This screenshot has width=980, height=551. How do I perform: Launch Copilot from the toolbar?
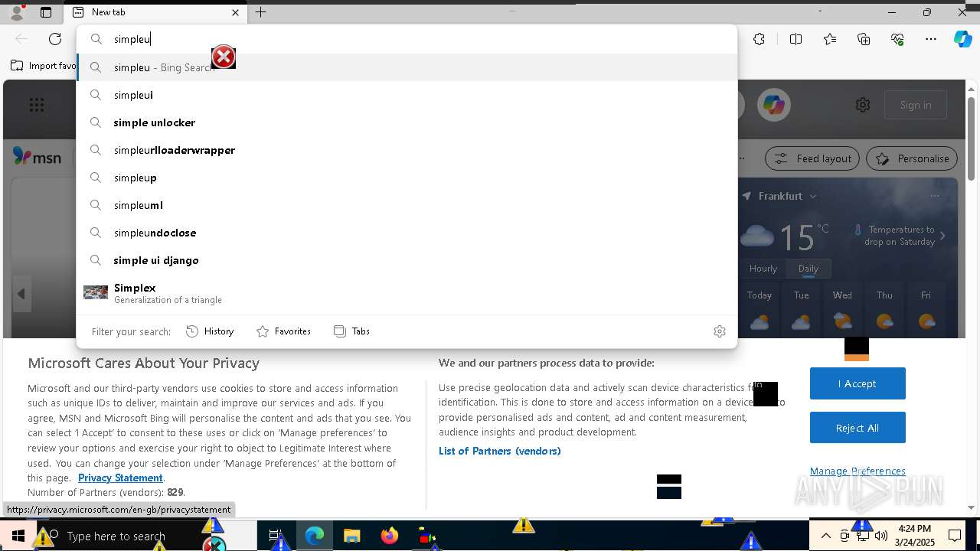(962, 39)
